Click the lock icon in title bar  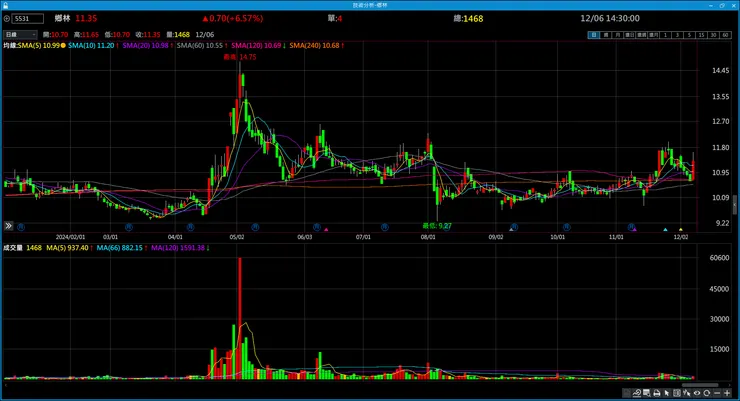[6, 5]
